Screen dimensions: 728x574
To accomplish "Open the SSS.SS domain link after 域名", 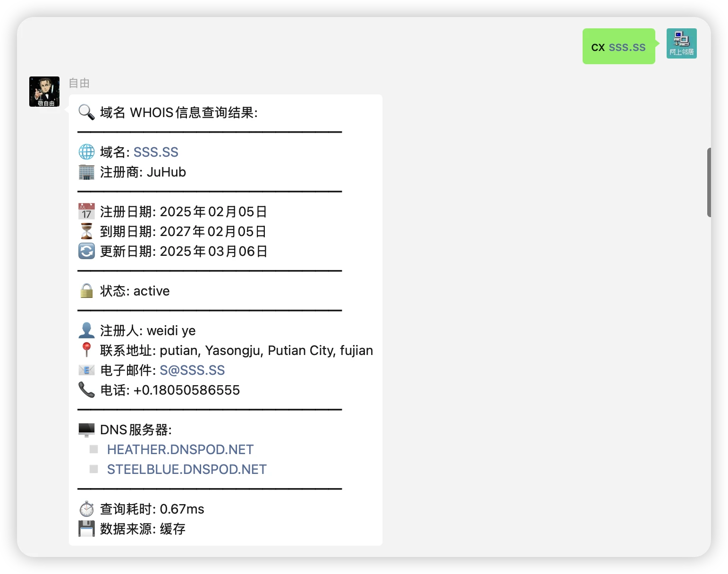I will (x=156, y=152).
